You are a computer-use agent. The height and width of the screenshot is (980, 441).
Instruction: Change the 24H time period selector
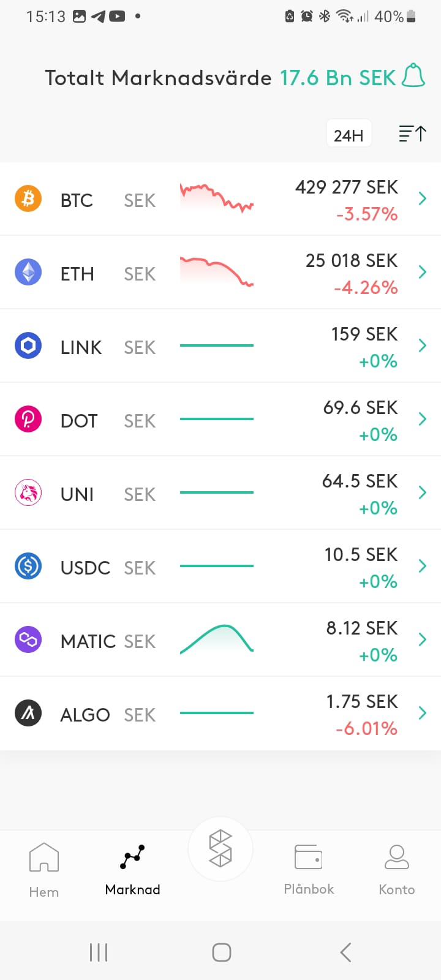pos(349,134)
